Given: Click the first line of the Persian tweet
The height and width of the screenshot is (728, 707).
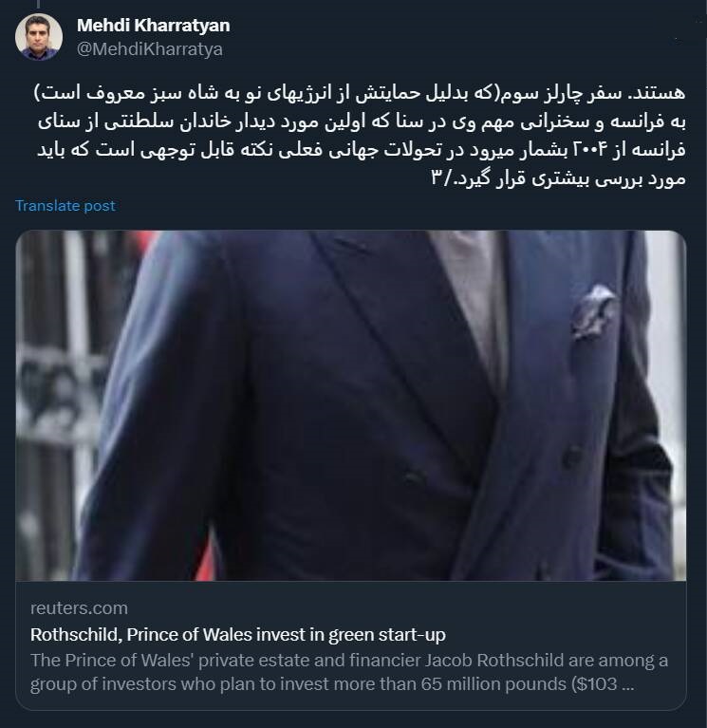Looking at the screenshot, I should click(x=361, y=93).
